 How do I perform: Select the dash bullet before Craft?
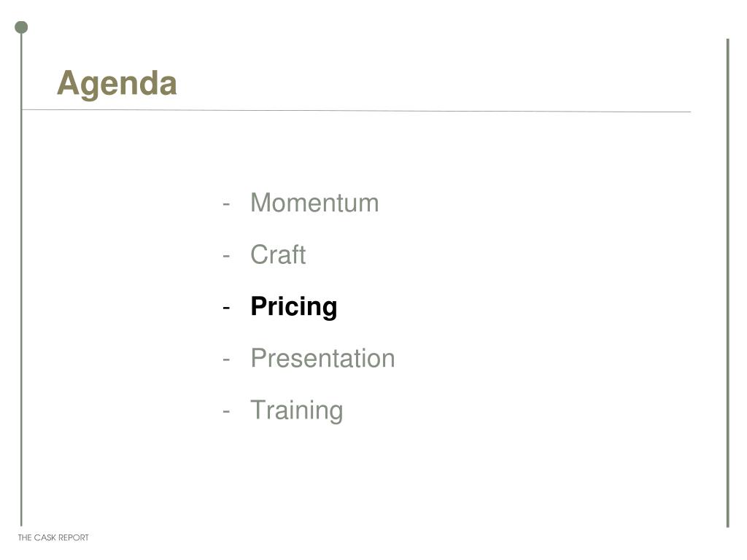pyautogui.click(x=226, y=256)
